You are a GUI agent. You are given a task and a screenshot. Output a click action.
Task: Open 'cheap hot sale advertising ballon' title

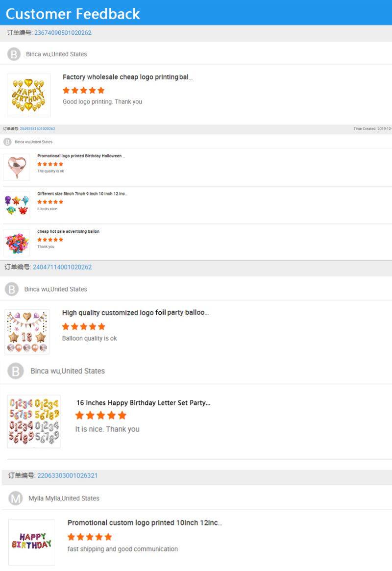tap(68, 231)
